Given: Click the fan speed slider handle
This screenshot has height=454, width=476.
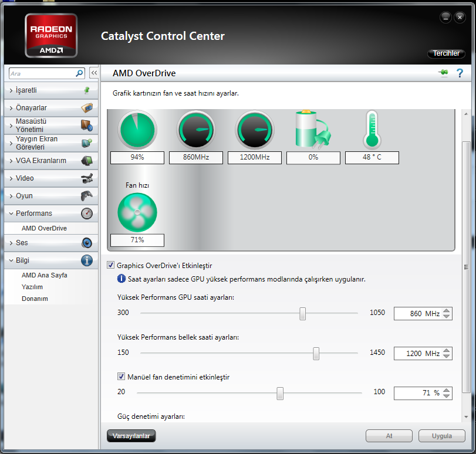Looking at the screenshot, I should (280, 394).
